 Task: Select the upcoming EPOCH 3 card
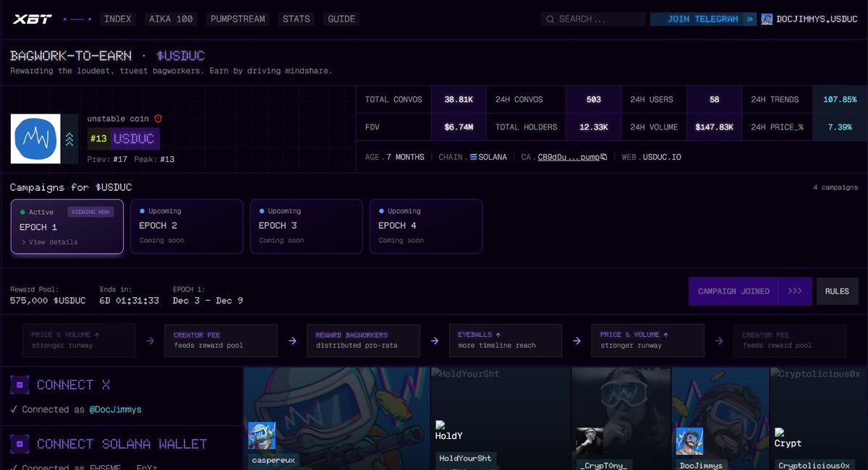coord(306,226)
